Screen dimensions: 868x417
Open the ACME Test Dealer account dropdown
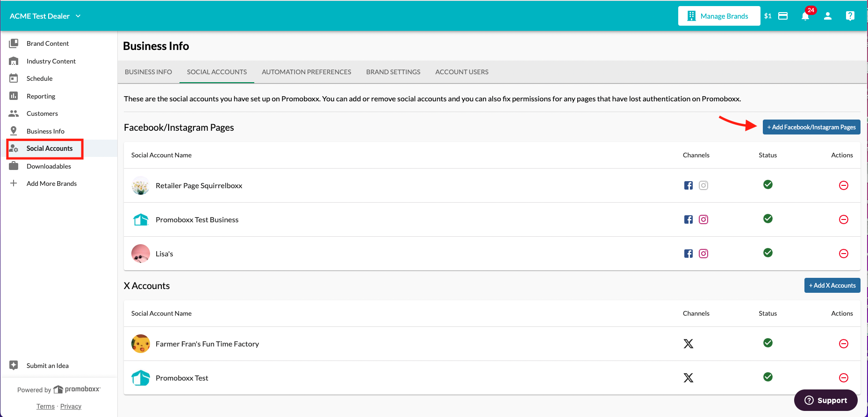pos(45,16)
